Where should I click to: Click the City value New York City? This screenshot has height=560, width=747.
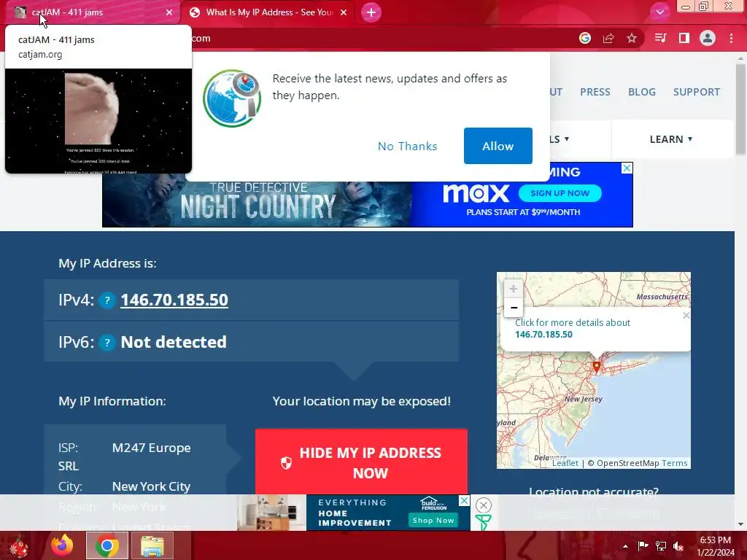tap(151, 486)
